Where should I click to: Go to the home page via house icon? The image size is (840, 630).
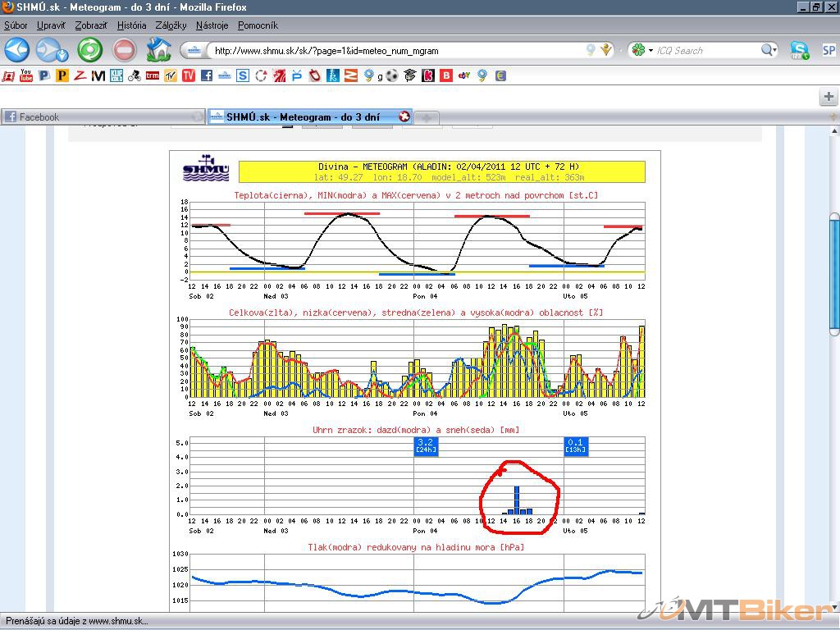coord(157,50)
